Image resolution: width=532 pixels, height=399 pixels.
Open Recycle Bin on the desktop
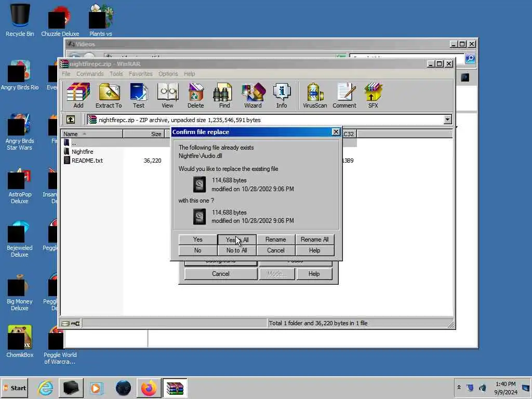tap(20, 20)
